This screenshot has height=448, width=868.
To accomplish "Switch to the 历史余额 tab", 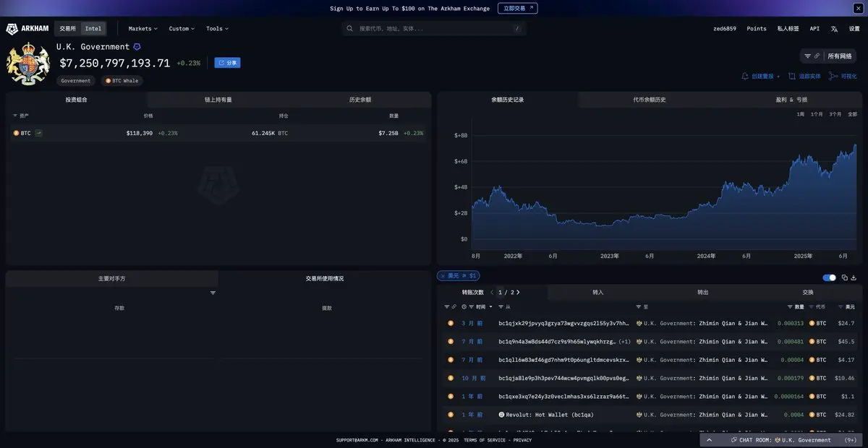I will 360,100.
